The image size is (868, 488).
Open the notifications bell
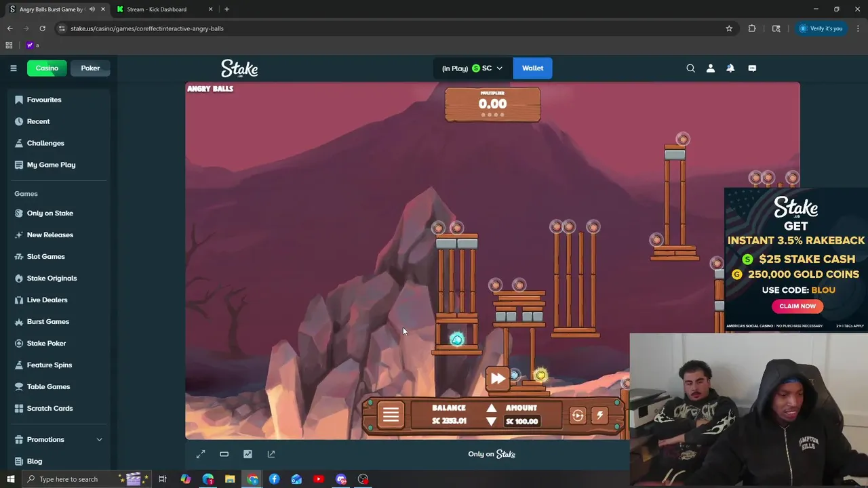[730, 68]
